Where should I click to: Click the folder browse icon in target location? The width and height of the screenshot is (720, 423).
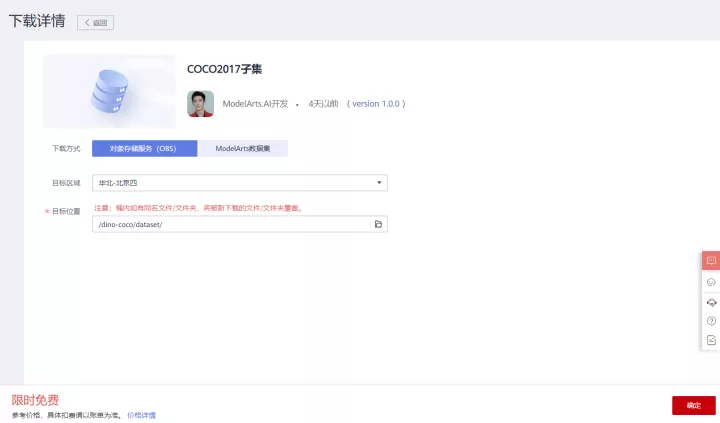pyautogui.click(x=378, y=224)
